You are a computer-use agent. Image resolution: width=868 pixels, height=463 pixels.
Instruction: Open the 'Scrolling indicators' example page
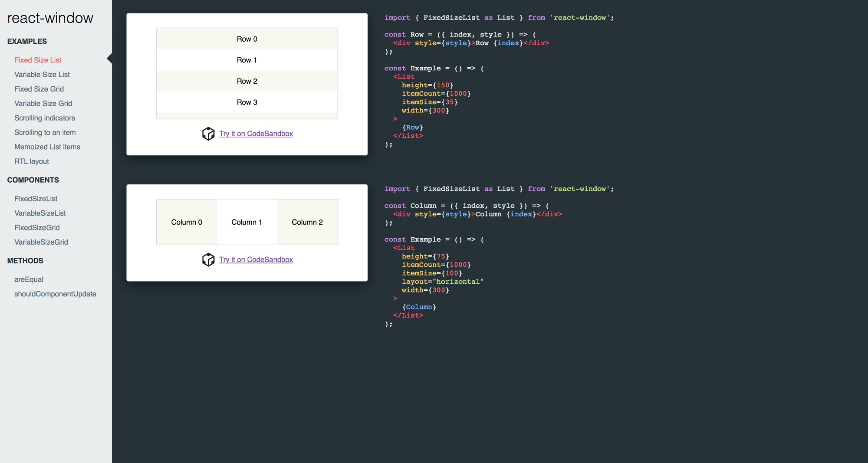pos(45,118)
